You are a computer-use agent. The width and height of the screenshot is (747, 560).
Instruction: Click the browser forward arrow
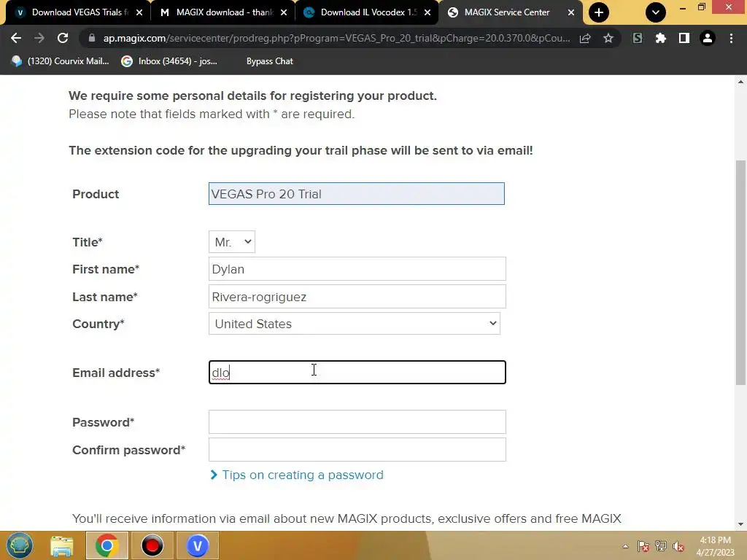click(39, 38)
